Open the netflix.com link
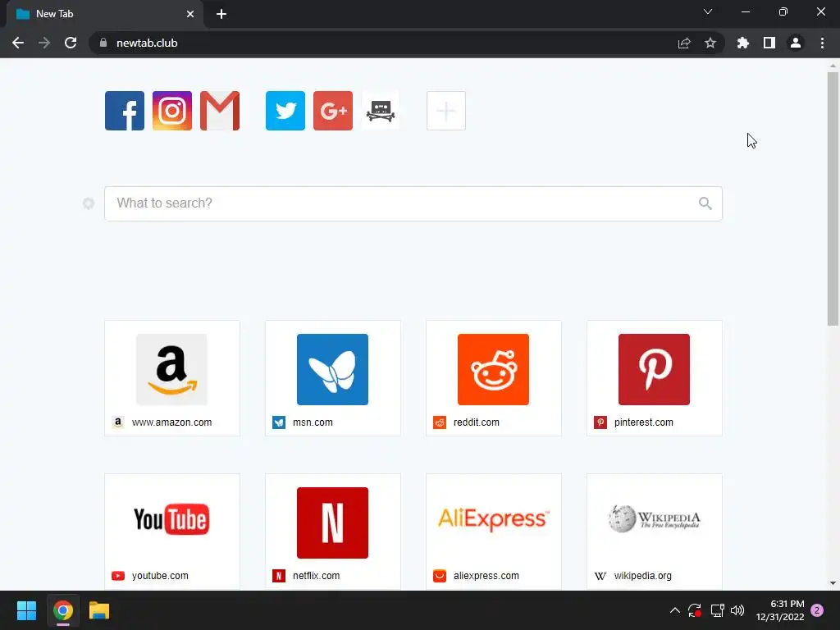The height and width of the screenshot is (630, 840). (316, 575)
